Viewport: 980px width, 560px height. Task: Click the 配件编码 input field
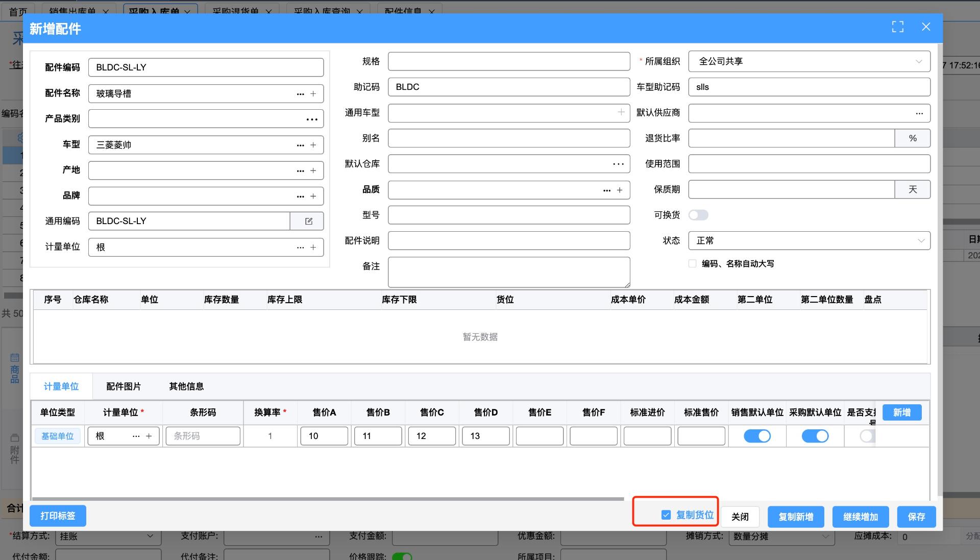click(206, 67)
